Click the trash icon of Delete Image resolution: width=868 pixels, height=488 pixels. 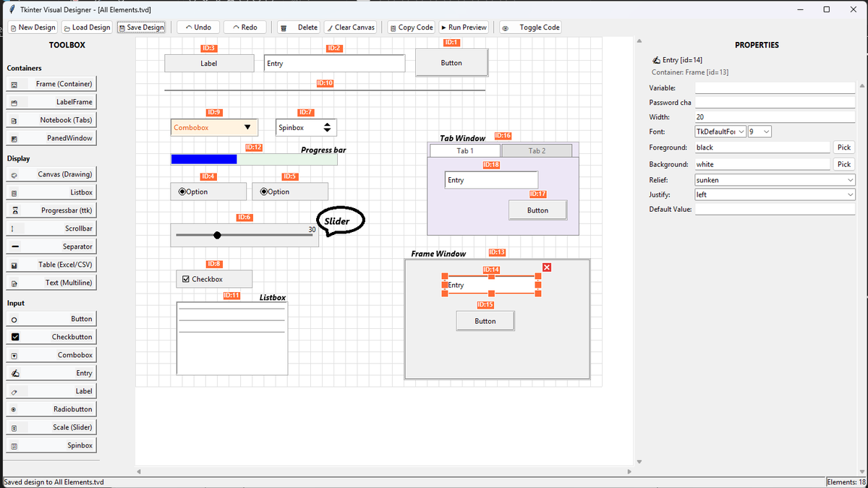pyautogui.click(x=284, y=28)
